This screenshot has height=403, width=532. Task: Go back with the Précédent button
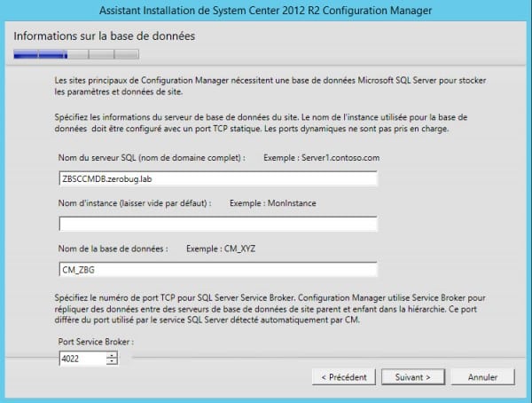point(343,376)
